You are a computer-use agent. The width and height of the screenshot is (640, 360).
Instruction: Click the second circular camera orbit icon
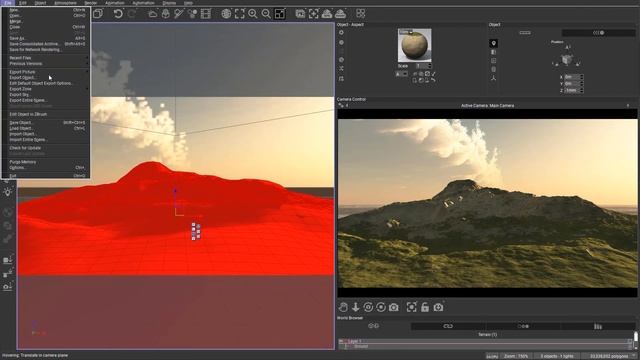click(381, 307)
